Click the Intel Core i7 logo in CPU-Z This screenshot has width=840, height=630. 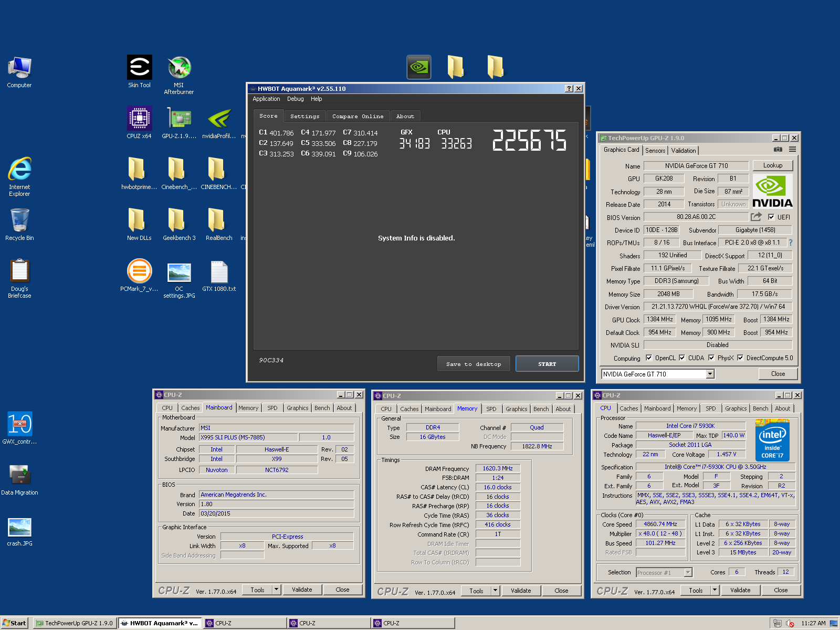pyautogui.click(x=772, y=440)
